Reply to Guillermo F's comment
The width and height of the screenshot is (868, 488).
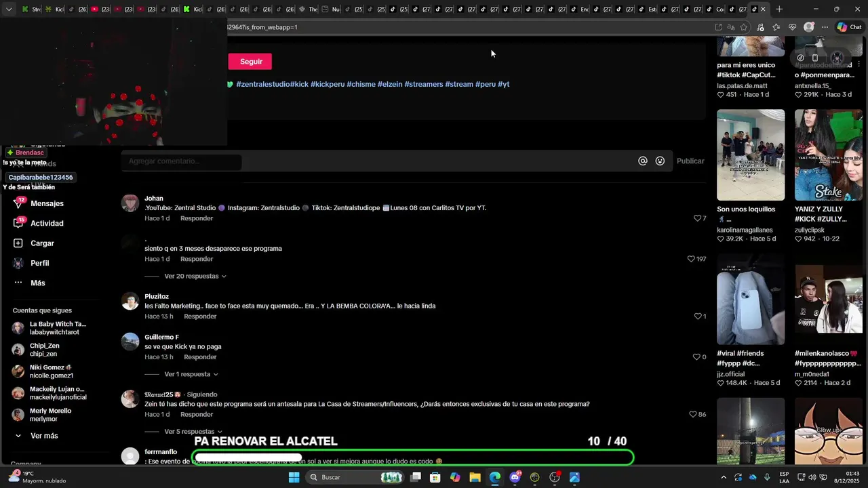click(200, 357)
